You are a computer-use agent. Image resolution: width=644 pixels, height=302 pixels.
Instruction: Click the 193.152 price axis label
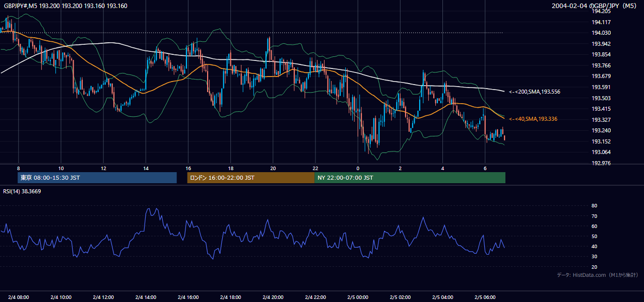coord(601,141)
